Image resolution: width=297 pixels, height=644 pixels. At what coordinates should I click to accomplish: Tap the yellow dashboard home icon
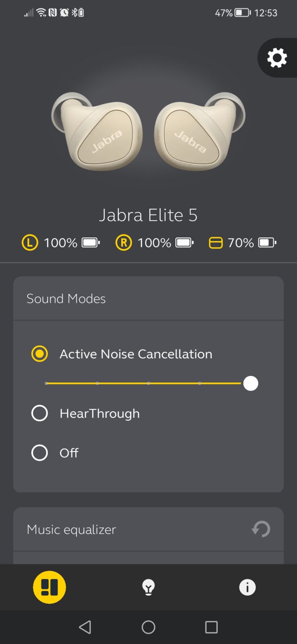[x=49, y=587]
